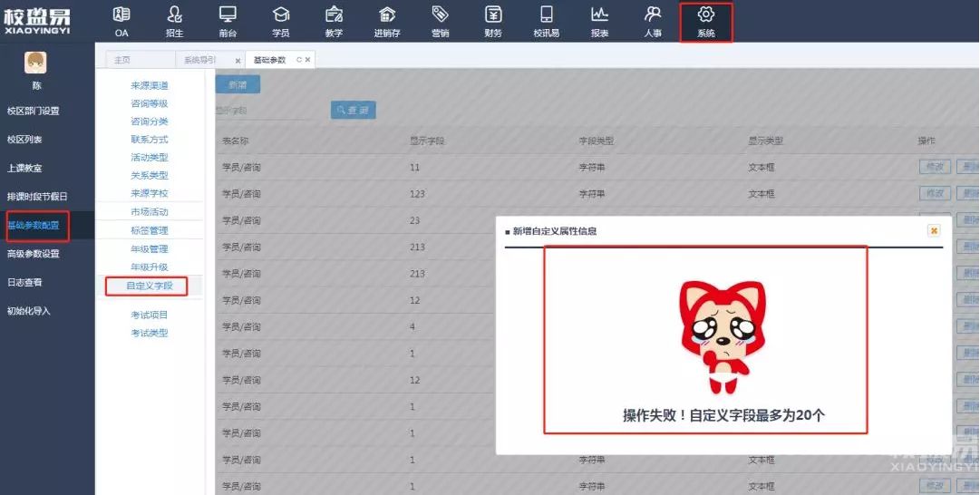Select 活动类型 parameter category
The height and width of the screenshot is (495, 980).
pos(150,158)
